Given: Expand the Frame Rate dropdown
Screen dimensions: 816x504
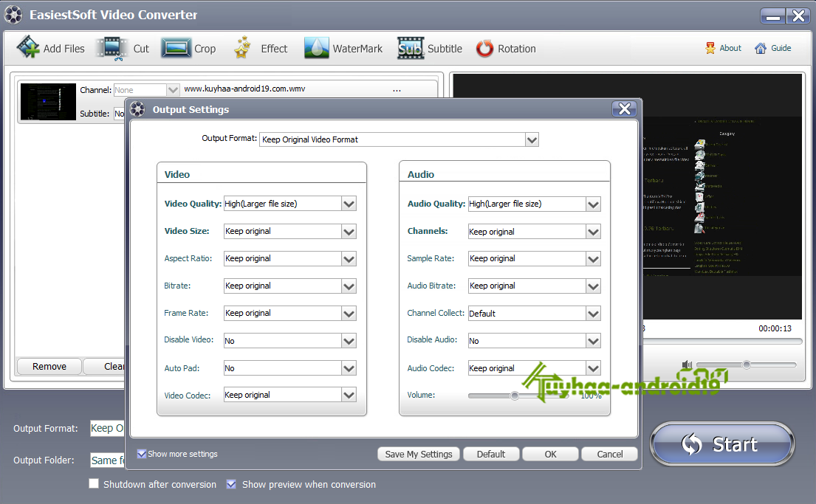Looking at the screenshot, I should click(349, 313).
